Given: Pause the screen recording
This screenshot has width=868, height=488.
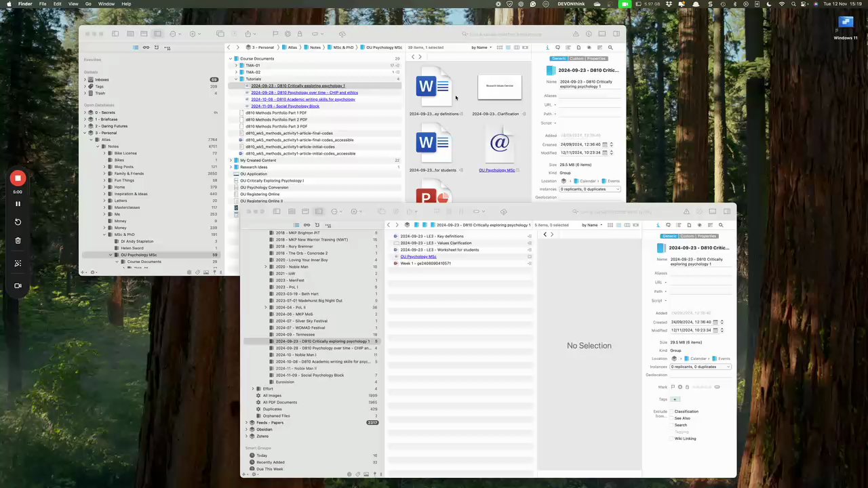Looking at the screenshot, I should pos(18,203).
